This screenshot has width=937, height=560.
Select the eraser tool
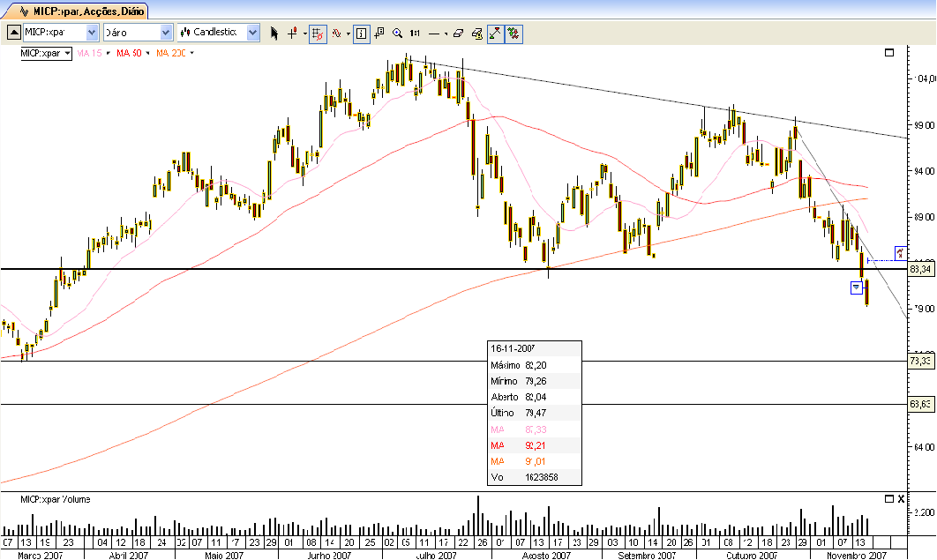pos(458,34)
